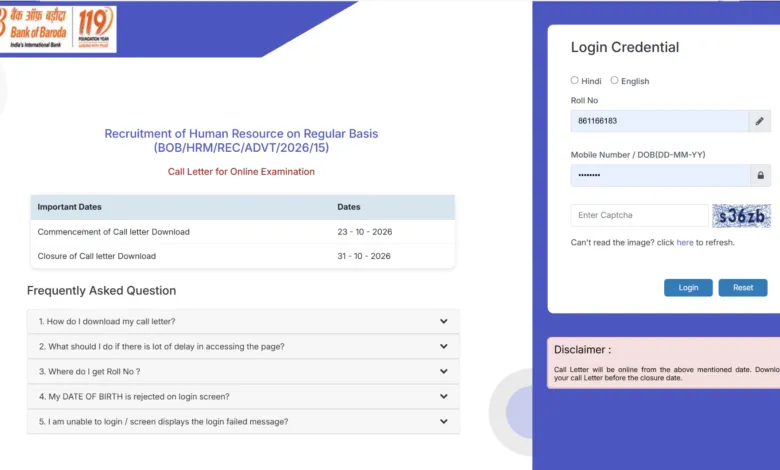Expand 'unable to login' FAQ item
The width and height of the screenshot is (780, 470).
click(243, 421)
